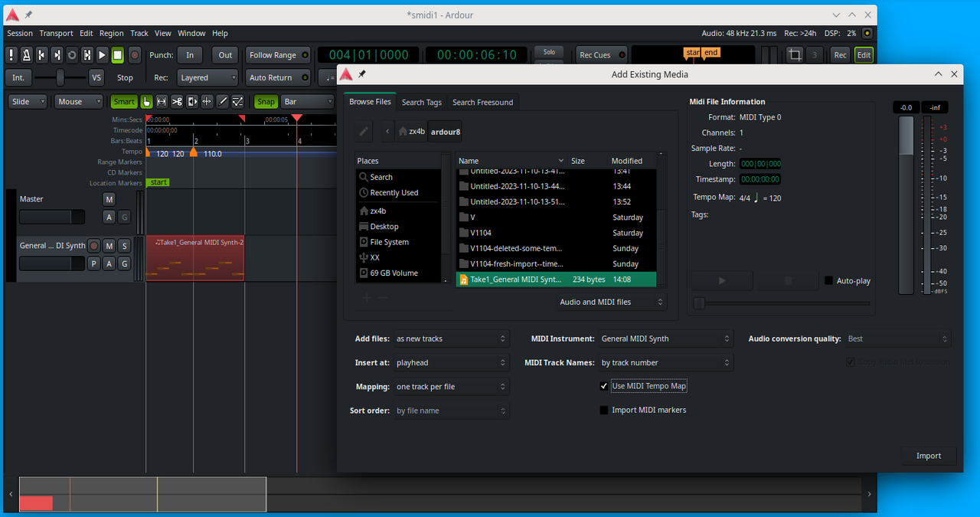Screen dimensions: 980x517
Task: Select the Draw pencil tool
Action: pyautogui.click(x=223, y=102)
